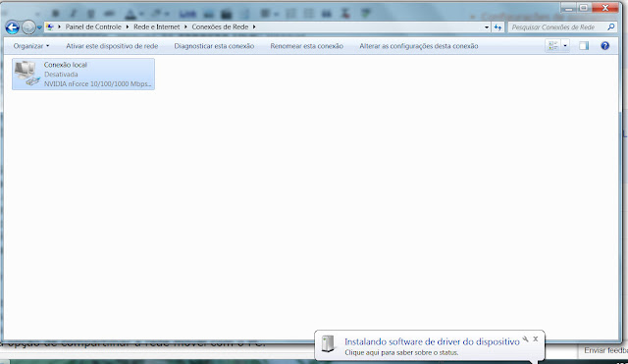Click Alterar as configurações desta conexão
This screenshot has height=364, width=628.
tap(419, 46)
